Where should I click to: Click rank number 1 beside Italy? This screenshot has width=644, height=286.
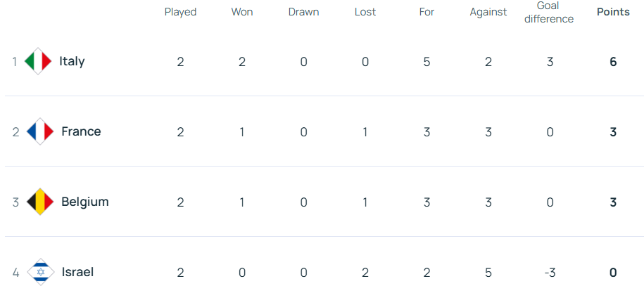point(14,61)
